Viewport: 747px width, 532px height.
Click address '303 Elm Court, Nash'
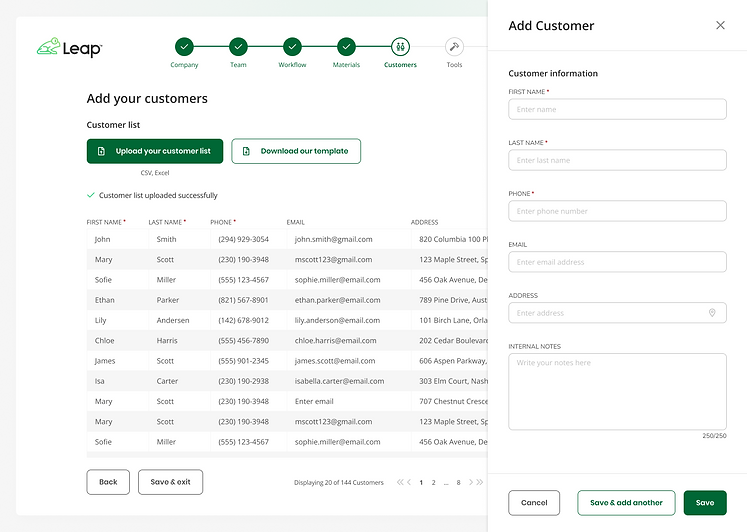pos(454,381)
